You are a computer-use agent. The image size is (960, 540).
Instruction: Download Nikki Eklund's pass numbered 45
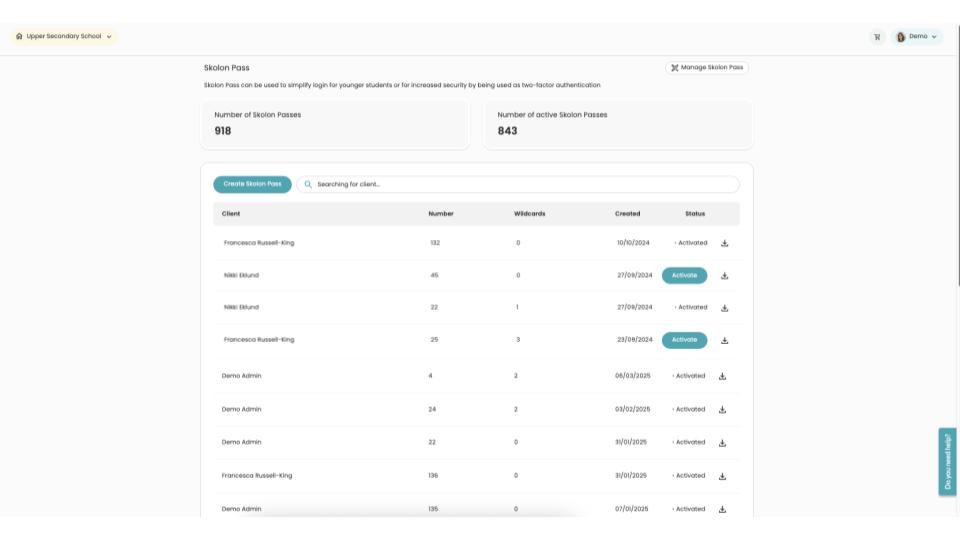(725, 276)
